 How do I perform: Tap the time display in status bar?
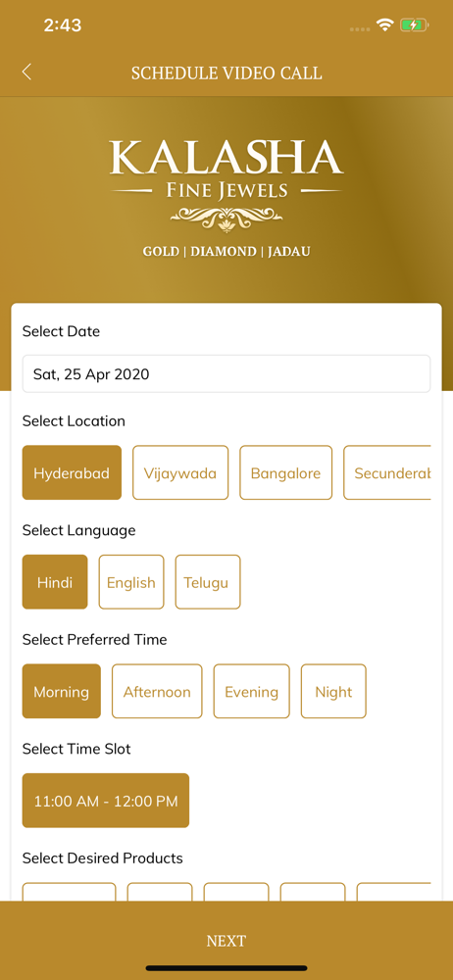[x=63, y=25]
